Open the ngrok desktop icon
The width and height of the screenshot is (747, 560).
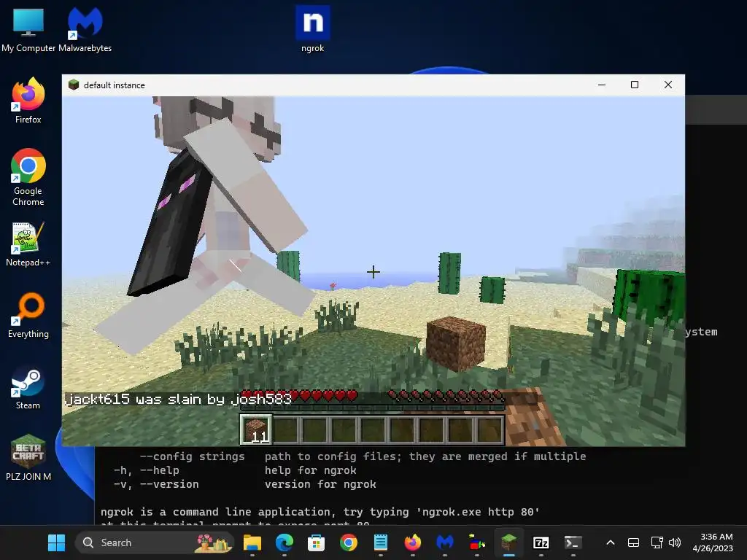pos(312,29)
